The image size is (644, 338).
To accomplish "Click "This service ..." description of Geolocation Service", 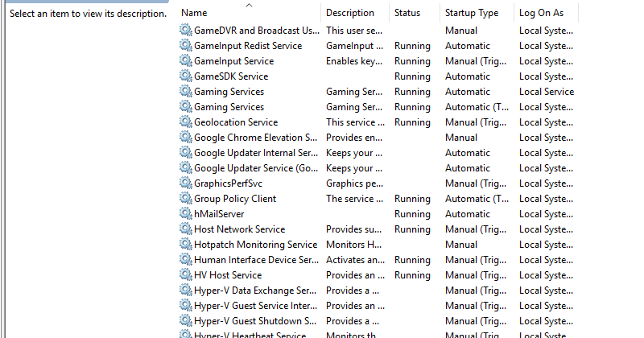I will pyautogui.click(x=355, y=122).
